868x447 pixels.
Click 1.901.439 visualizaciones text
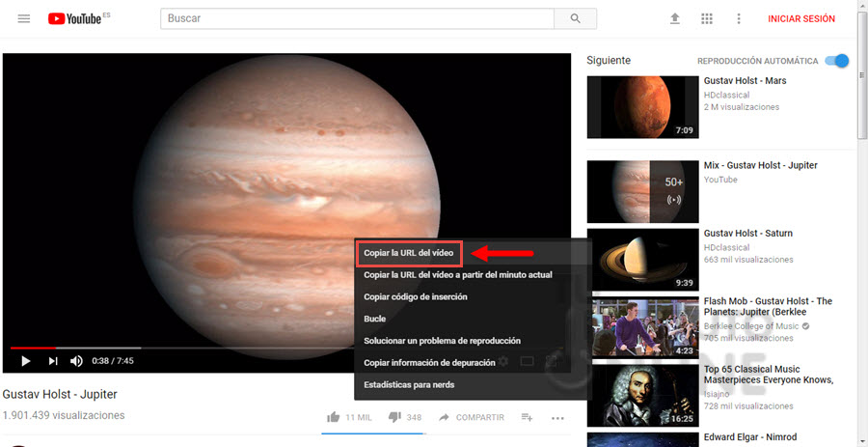coord(64,415)
